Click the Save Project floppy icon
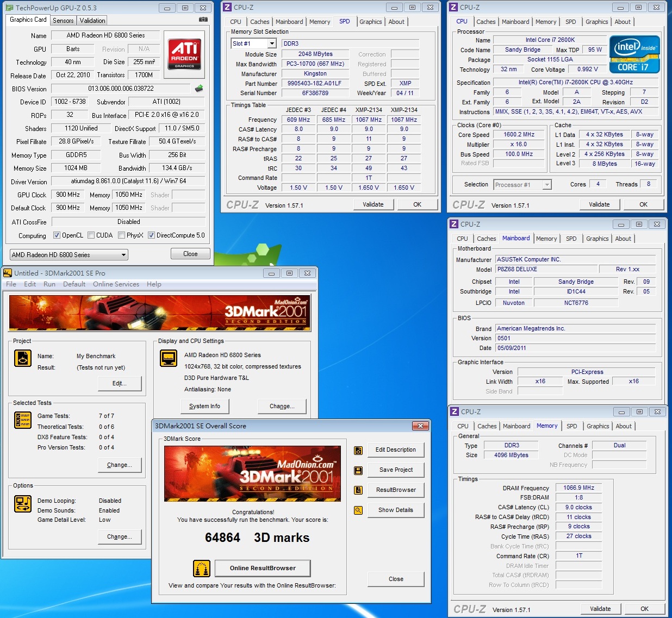 [x=358, y=470]
